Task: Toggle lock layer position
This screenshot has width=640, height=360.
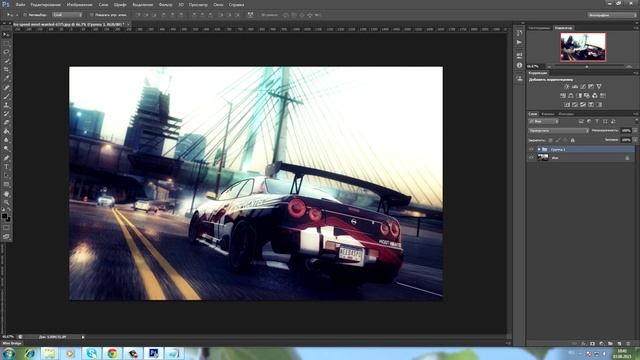Action: click(565, 140)
